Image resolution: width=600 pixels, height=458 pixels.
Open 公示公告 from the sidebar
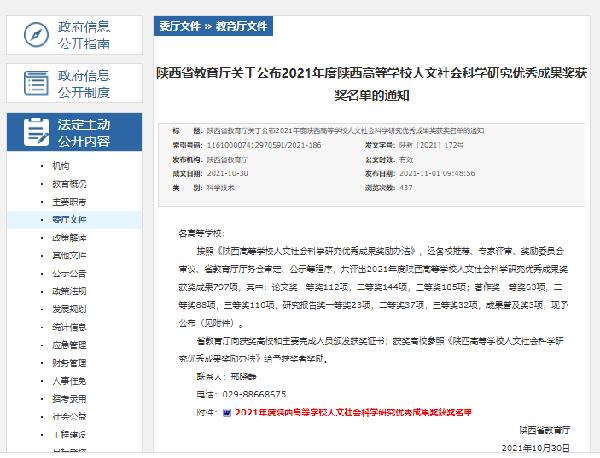click(68, 273)
